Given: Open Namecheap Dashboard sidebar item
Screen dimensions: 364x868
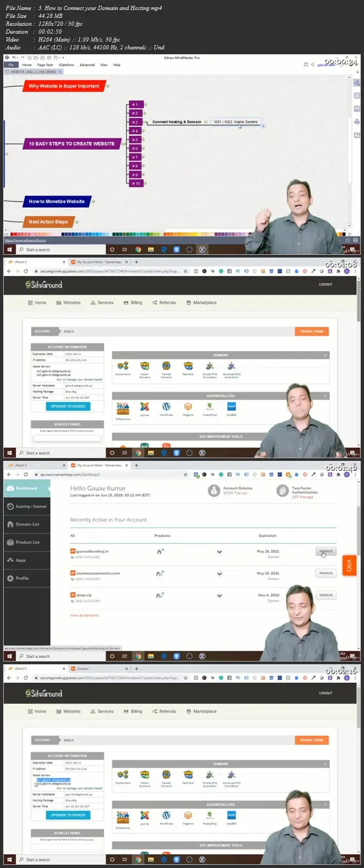Looking at the screenshot, I should pos(26,488).
